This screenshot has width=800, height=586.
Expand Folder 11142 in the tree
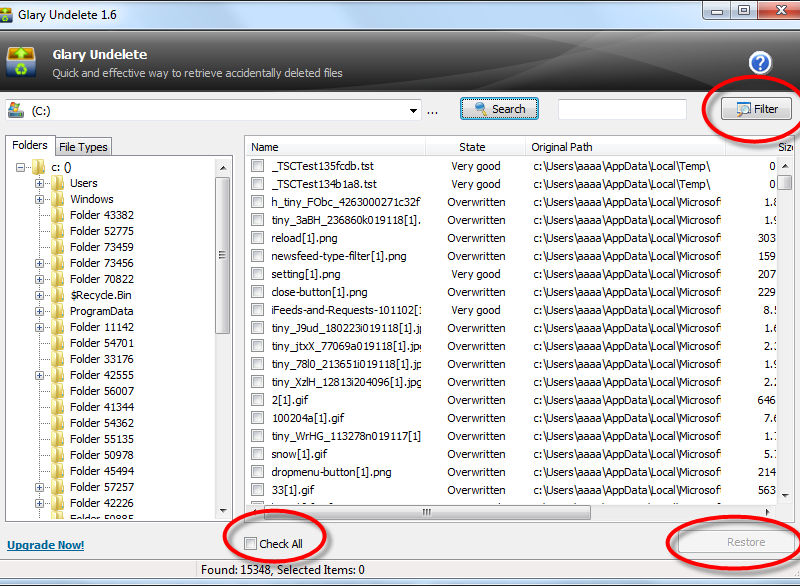(x=39, y=327)
